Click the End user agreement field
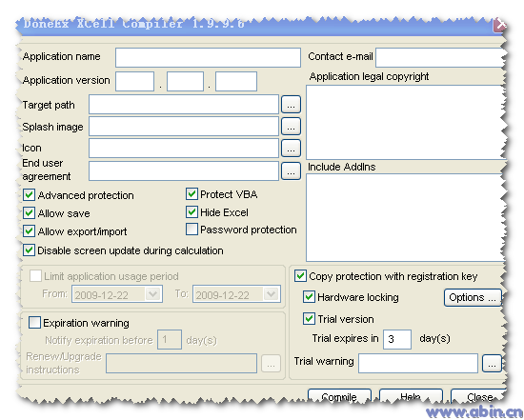 [184, 170]
